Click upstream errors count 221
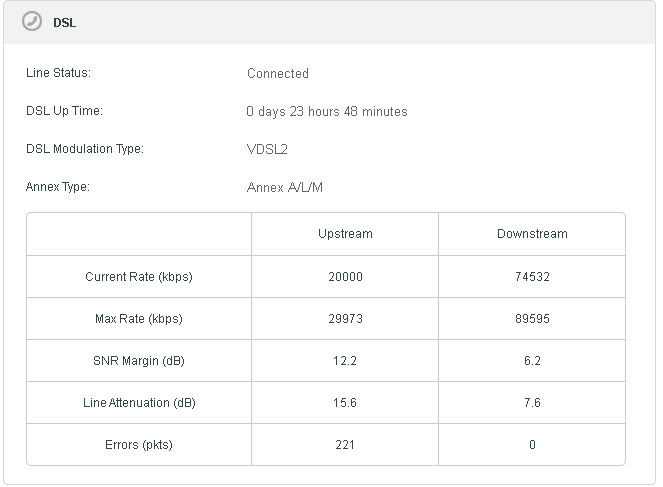The height and width of the screenshot is (487, 663). (345, 445)
